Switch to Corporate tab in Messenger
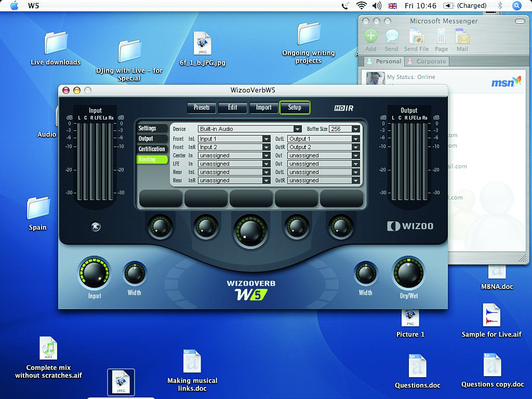Image resolution: width=532 pixels, height=399 pixels. 427,61
